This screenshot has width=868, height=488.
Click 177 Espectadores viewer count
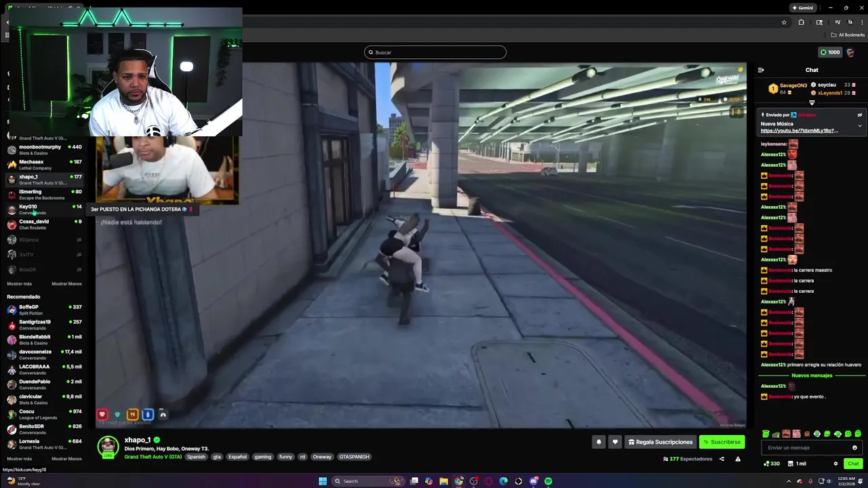pyautogui.click(x=688, y=459)
